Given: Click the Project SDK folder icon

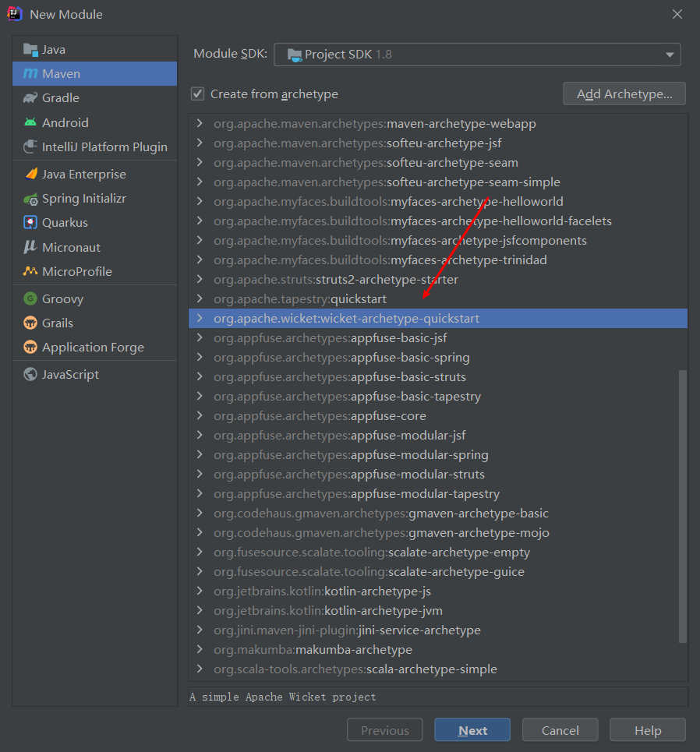Looking at the screenshot, I should pos(294,55).
